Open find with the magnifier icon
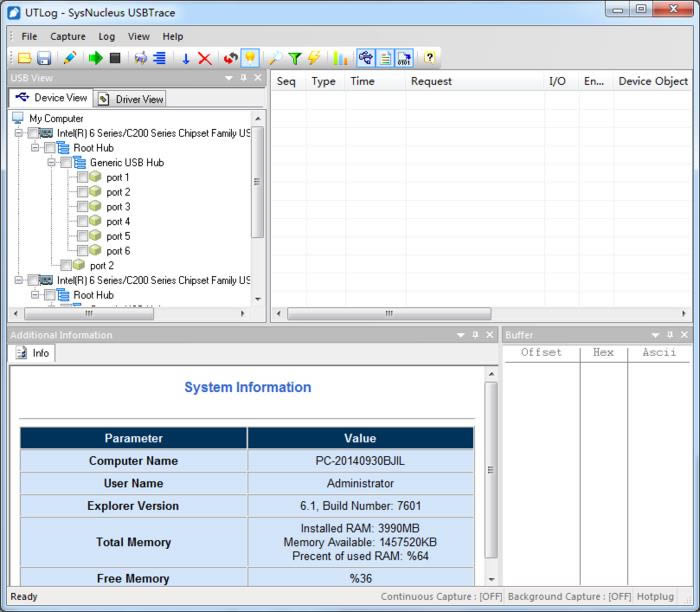The height and width of the screenshot is (612, 700). click(275, 58)
